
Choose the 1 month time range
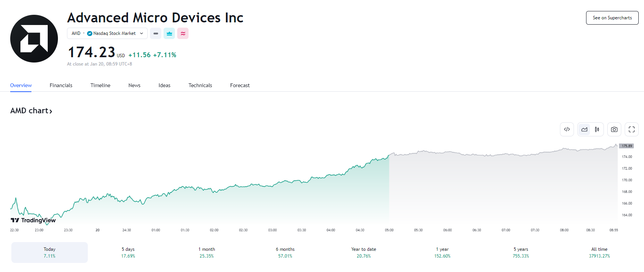207,252
